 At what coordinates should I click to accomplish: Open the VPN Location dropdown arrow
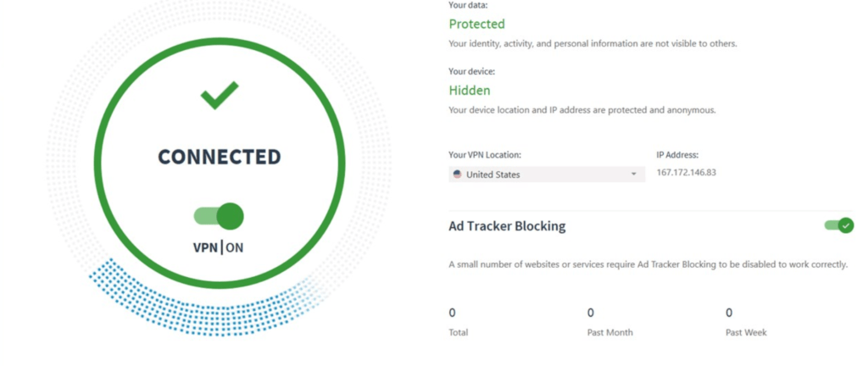(634, 175)
